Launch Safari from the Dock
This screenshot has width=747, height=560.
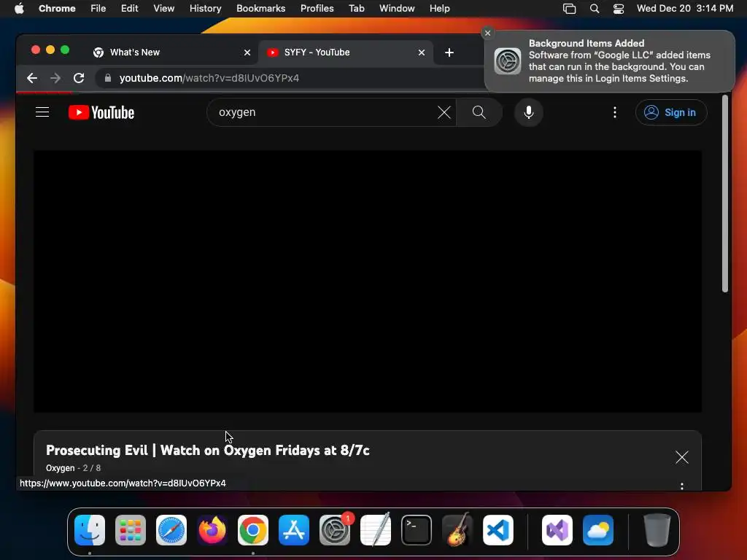171,530
